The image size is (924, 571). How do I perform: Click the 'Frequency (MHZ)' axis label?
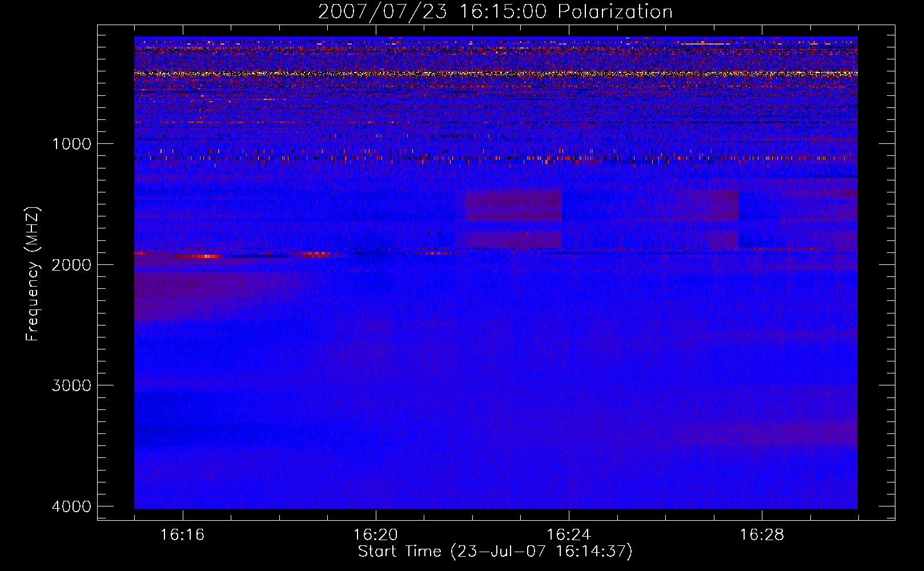[x=33, y=274]
